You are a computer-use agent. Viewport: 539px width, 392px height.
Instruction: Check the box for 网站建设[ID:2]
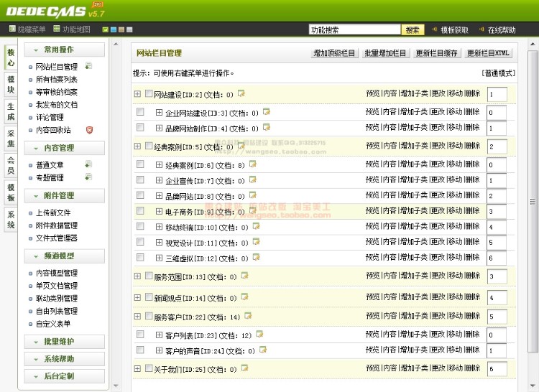tap(149, 93)
